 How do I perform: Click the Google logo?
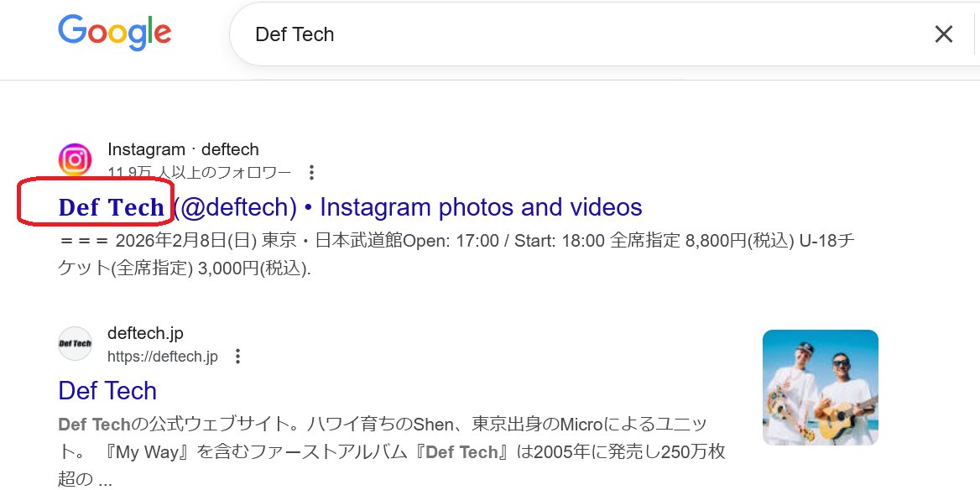(115, 33)
